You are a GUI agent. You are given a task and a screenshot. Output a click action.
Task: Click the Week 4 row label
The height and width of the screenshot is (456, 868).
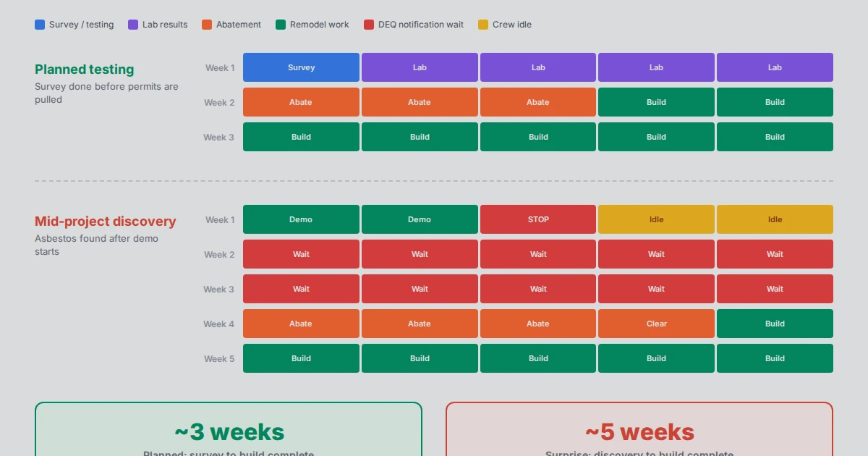pyautogui.click(x=219, y=324)
